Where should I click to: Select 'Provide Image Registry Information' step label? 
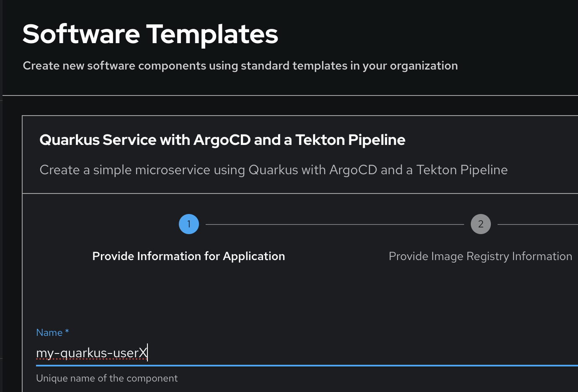480,256
